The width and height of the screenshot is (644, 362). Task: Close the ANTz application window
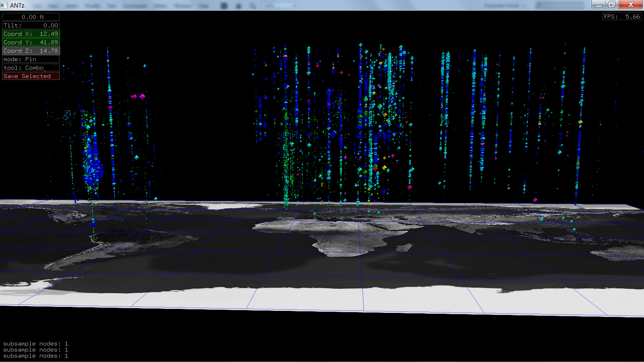[631, 5]
